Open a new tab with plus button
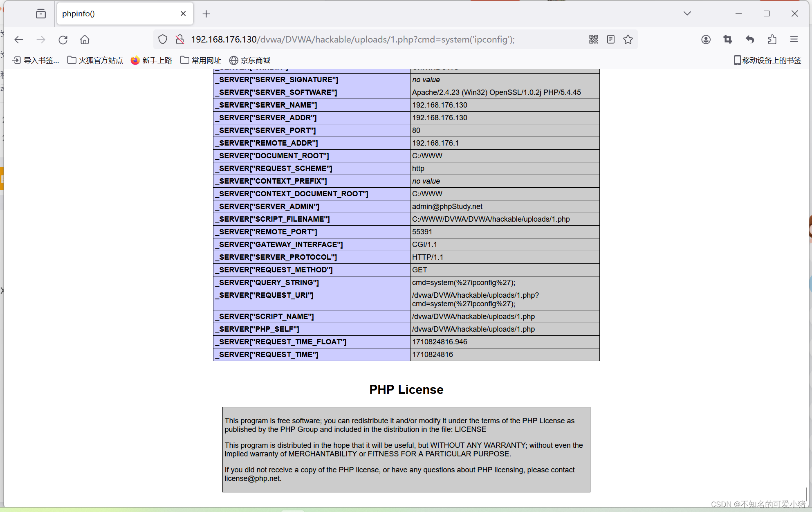 coord(206,14)
